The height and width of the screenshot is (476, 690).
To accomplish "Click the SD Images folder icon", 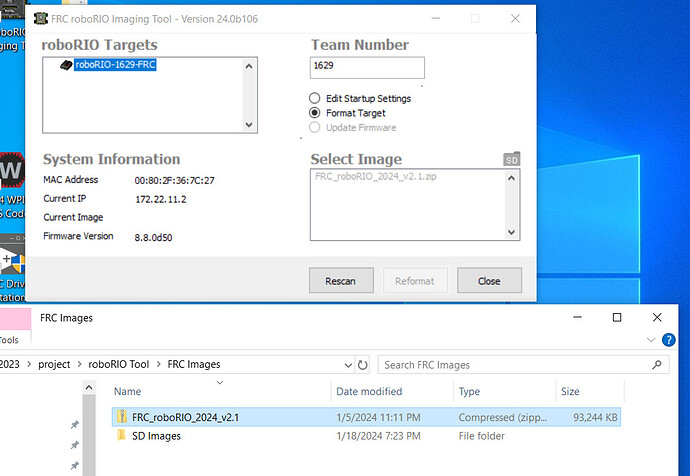I will (122, 436).
